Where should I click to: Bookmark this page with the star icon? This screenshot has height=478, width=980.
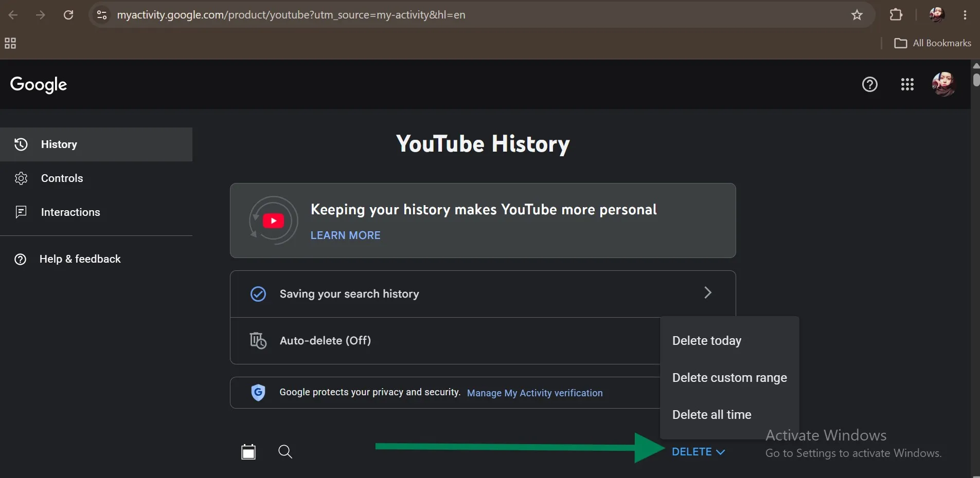[857, 15]
